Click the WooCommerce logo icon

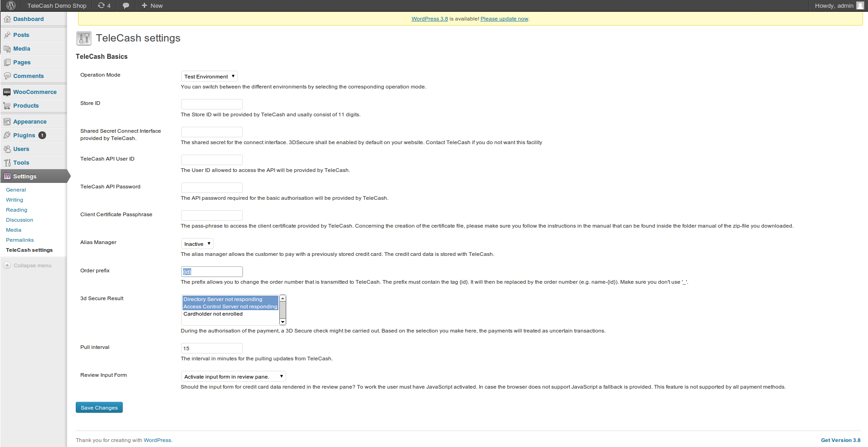tap(7, 92)
